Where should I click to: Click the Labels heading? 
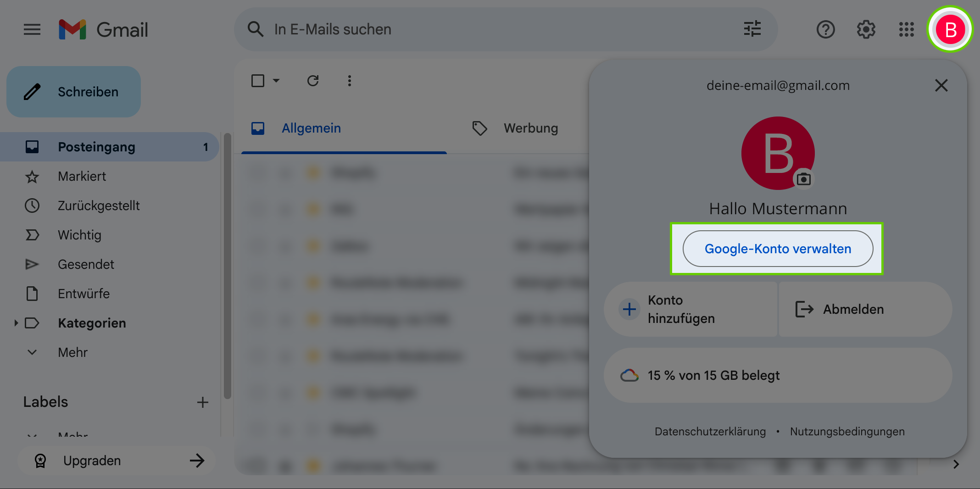click(x=45, y=402)
